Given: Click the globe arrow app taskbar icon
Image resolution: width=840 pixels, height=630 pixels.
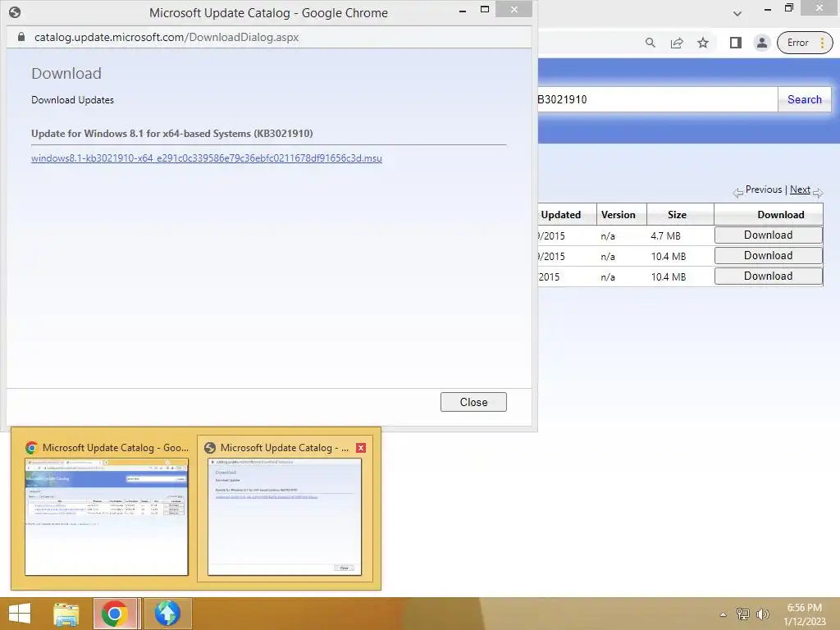Looking at the screenshot, I should [x=167, y=614].
